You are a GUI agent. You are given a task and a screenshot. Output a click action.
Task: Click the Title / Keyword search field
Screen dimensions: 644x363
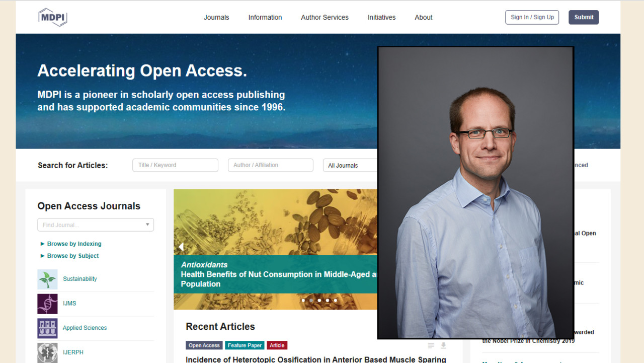click(x=175, y=165)
